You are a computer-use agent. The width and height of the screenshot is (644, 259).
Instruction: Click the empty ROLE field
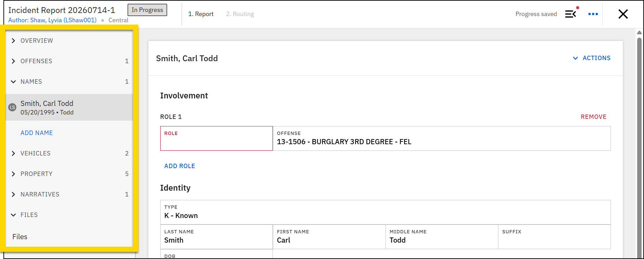coord(217,138)
